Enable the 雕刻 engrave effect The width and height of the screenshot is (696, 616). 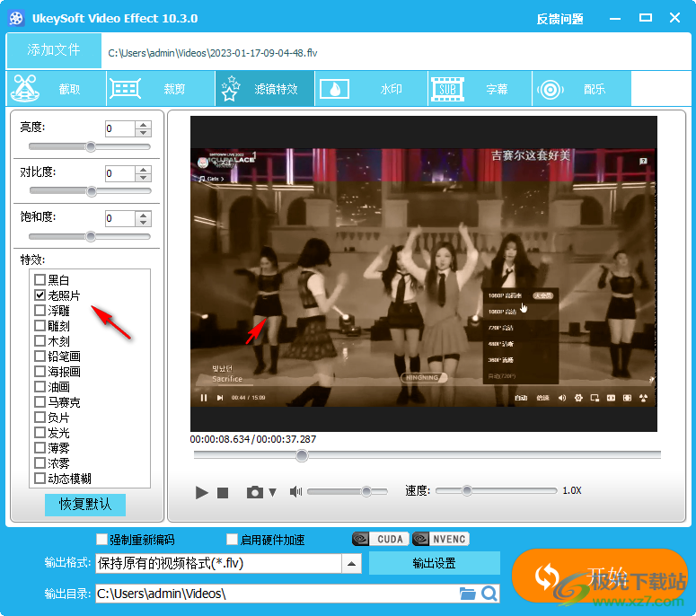40,325
